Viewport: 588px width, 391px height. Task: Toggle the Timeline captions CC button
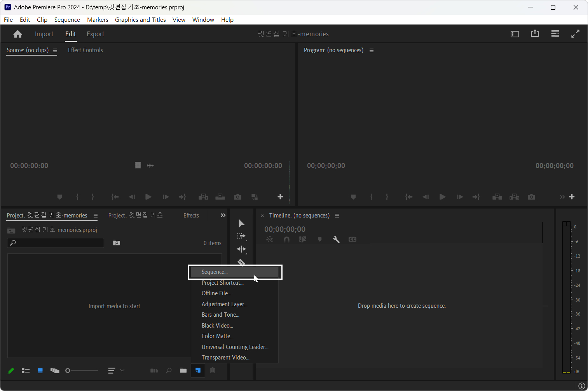[352, 239]
